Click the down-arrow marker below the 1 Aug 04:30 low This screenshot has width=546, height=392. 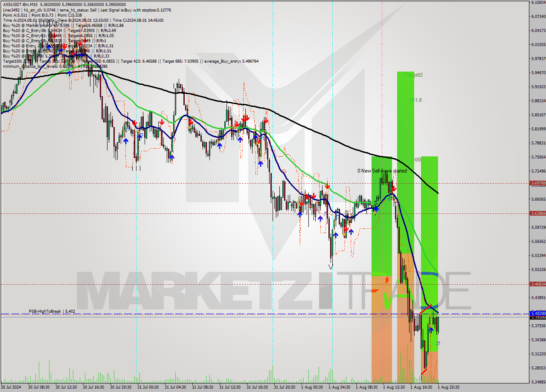331,267
